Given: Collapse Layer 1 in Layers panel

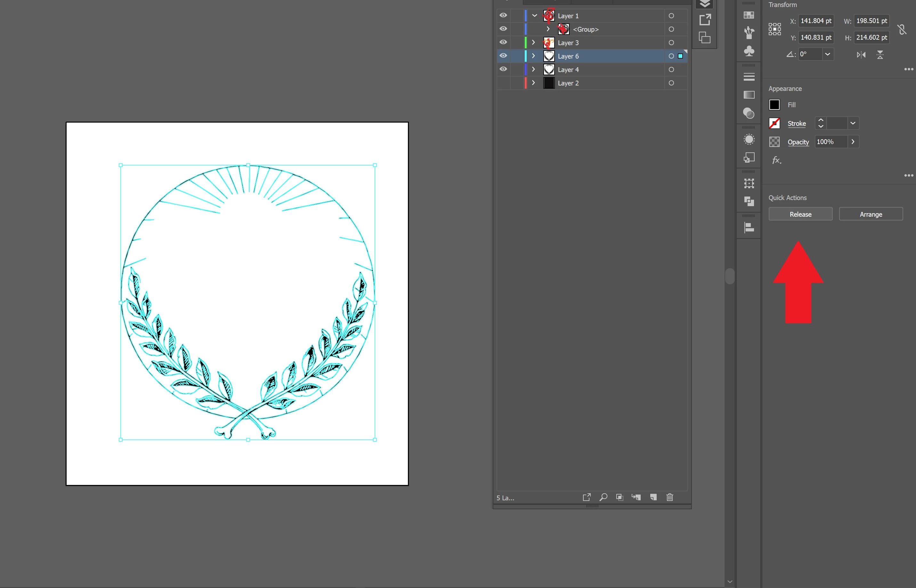Looking at the screenshot, I should (x=534, y=16).
